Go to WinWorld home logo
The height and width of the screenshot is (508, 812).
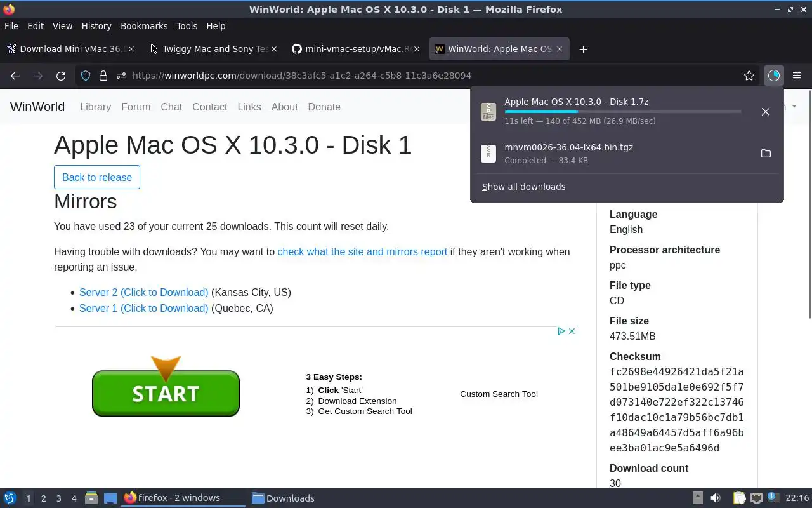coord(37,107)
